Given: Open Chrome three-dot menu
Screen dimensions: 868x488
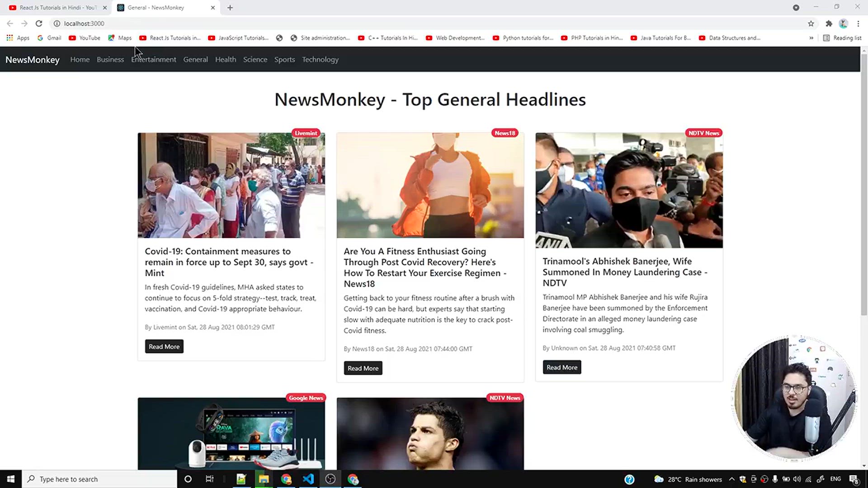Looking at the screenshot, I should click(x=858, y=23).
